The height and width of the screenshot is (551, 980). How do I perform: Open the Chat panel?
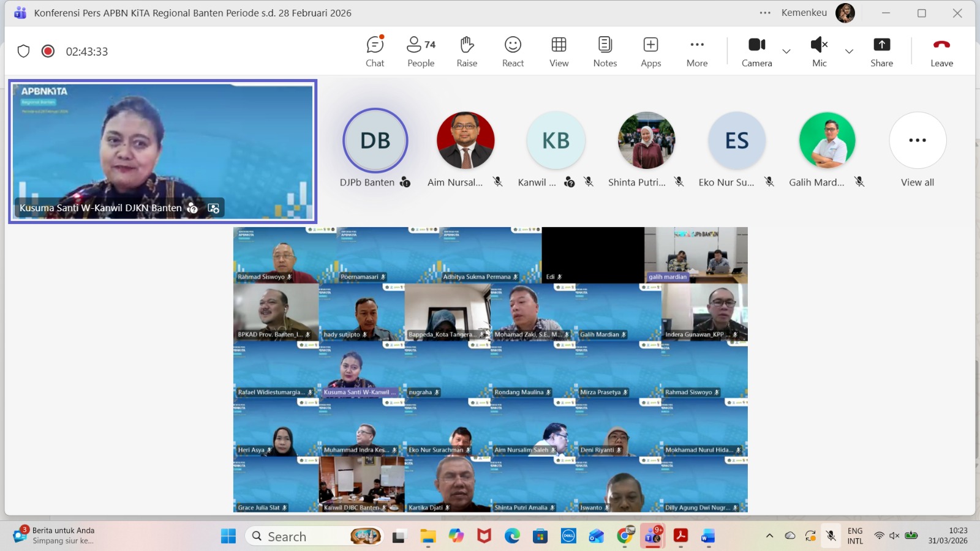[375, 51]
